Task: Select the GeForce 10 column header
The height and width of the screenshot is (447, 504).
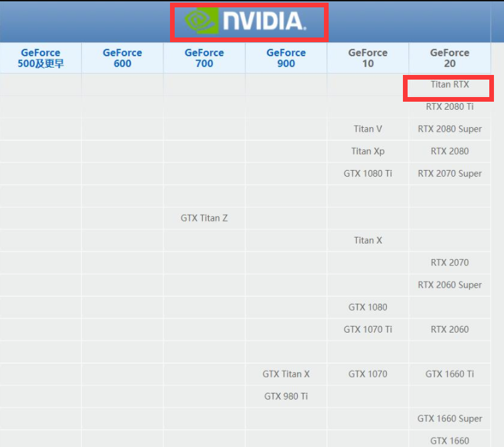Action: tap(367, 58)
